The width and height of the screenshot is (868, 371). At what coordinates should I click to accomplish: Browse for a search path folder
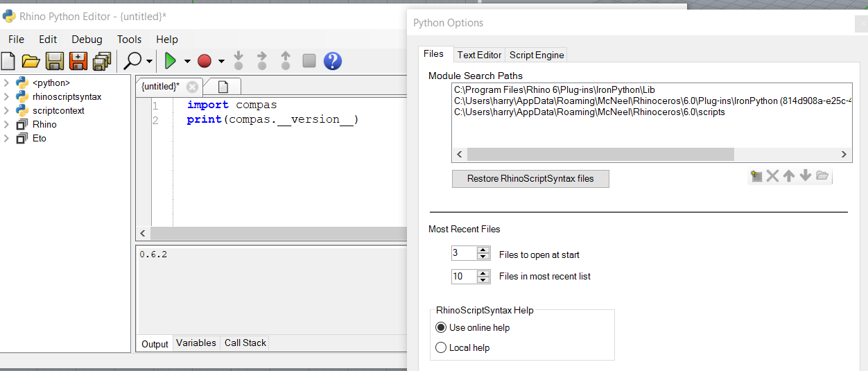822,176
